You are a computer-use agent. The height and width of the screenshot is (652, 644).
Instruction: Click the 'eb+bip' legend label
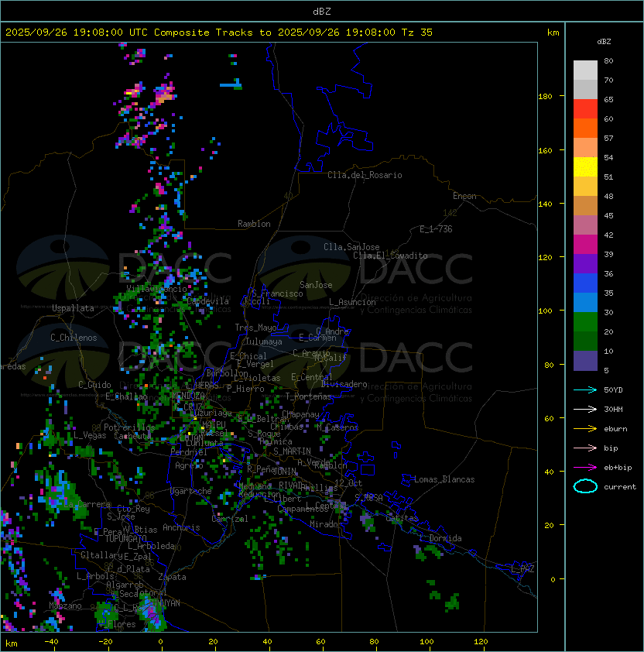point(618,468)
